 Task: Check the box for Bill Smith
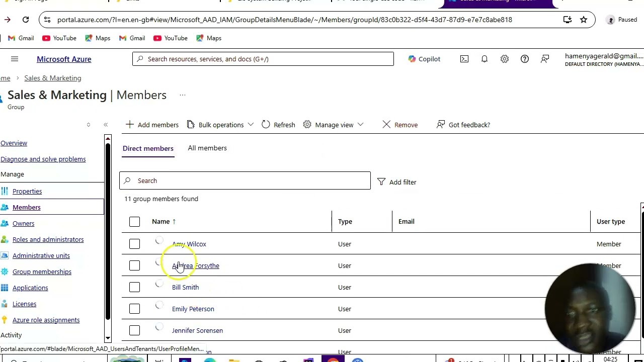coord(134,287)
